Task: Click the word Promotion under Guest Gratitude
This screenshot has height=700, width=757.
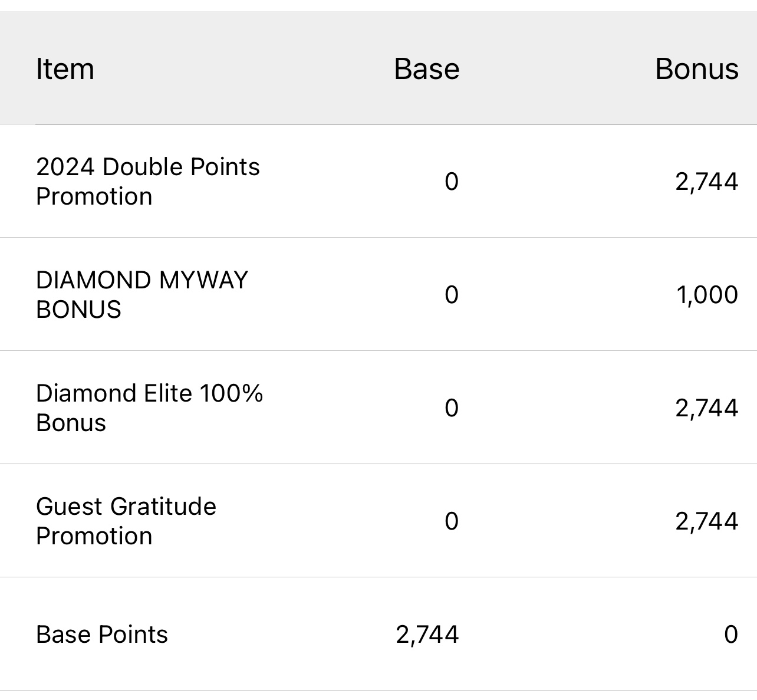Action: pos(94,536)
